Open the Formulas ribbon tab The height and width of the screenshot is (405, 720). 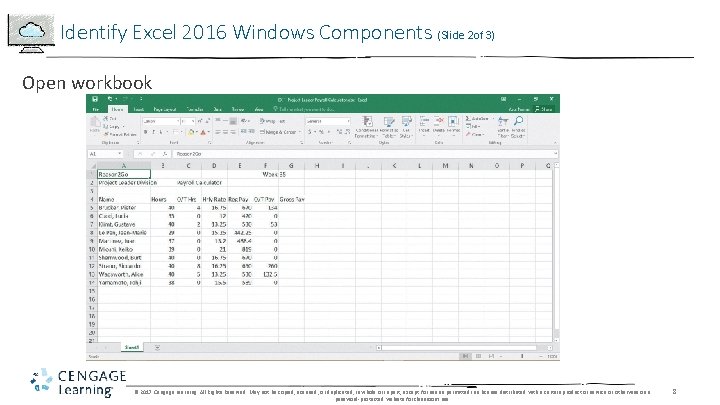(195, 109)
